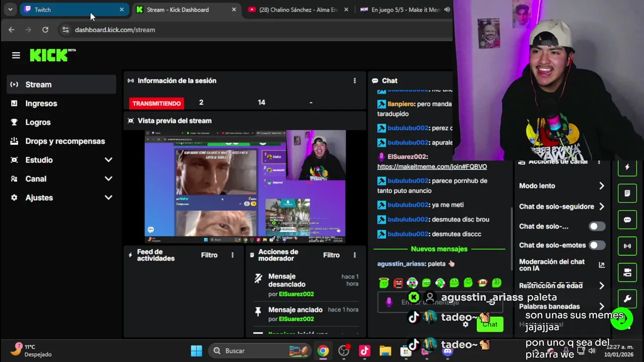
Task: Open the wrench tools icon
Action: tap(627, 299)
